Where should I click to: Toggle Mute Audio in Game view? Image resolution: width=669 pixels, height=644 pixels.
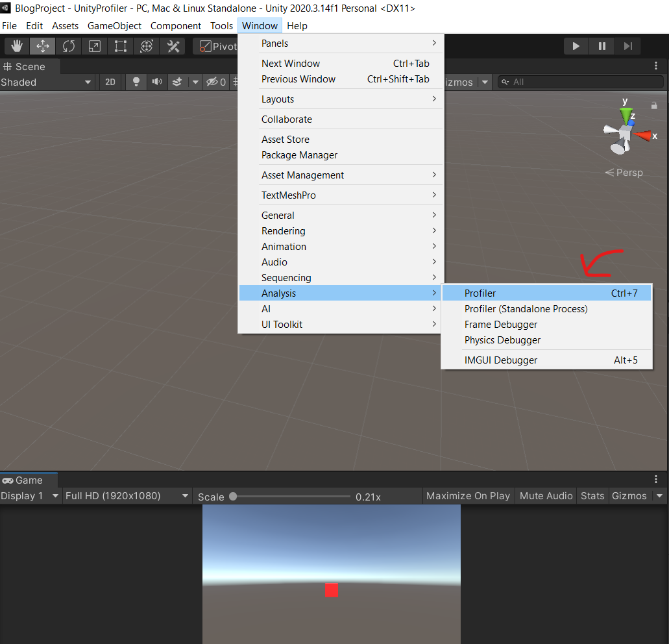coord(546,496)
